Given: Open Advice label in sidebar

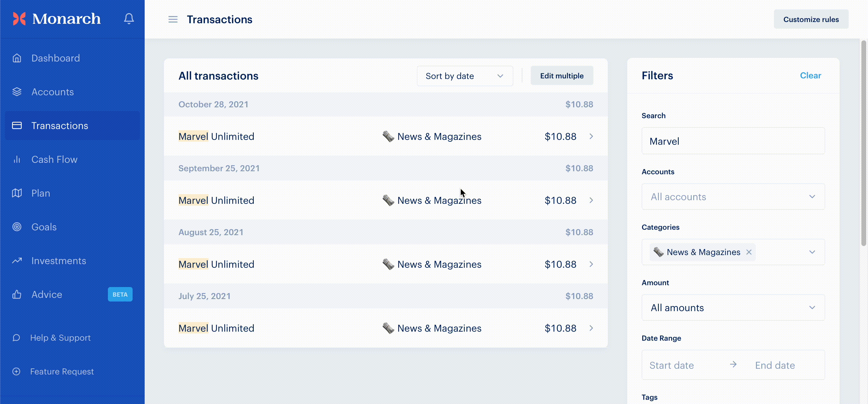Looking at the screenshot, I should (47, 294).
